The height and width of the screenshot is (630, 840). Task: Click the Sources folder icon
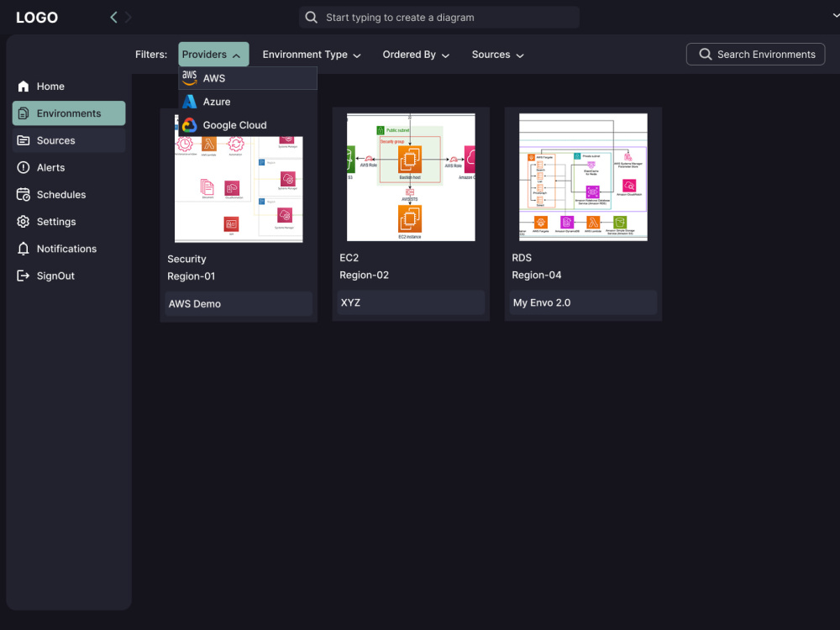click(x=23, y=140)
